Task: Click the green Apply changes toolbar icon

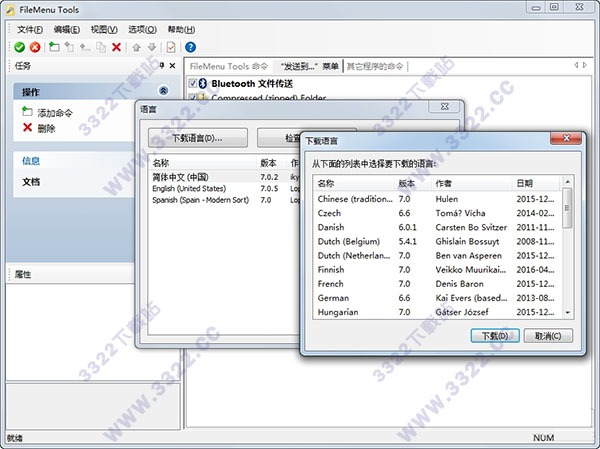Action: [x=20, y=47]
